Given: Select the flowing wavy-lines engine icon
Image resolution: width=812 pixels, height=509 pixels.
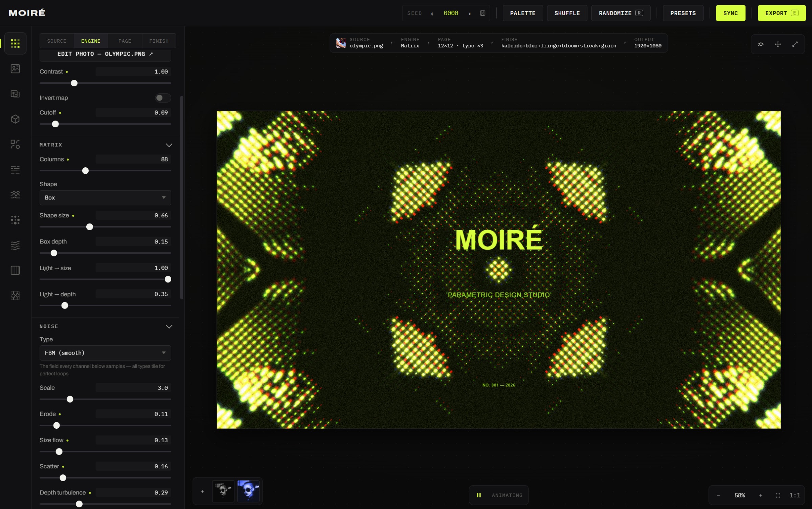Looking at the screenshot, I should coord(15,245).
